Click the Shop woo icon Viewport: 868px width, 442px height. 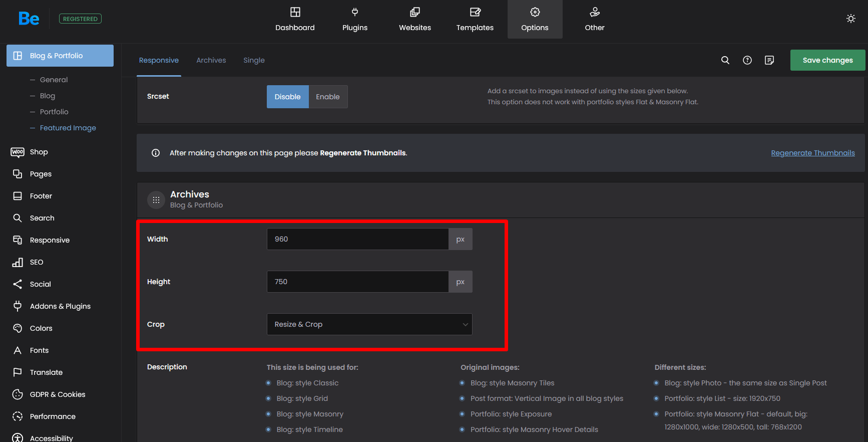coord(18,152)
